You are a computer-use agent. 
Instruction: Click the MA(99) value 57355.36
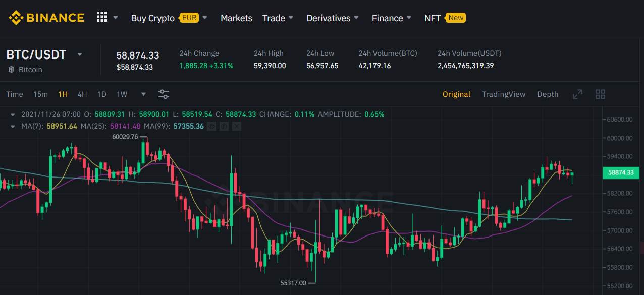[x=188, y=126]
